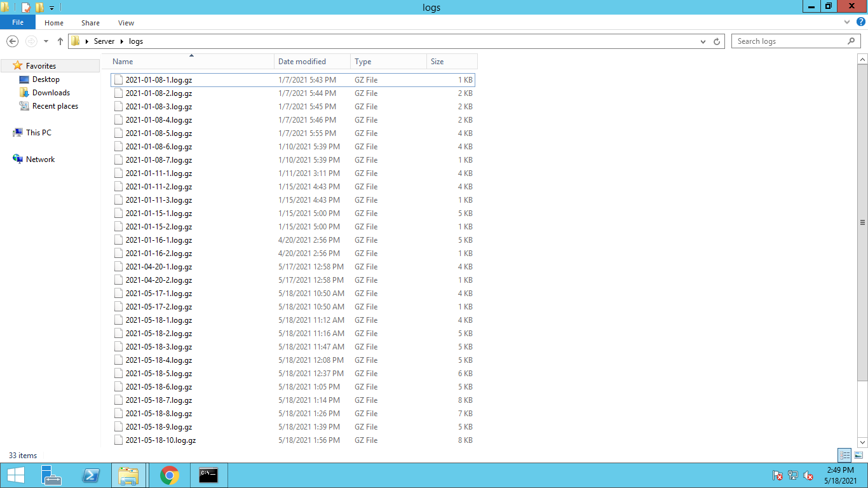Open the Windows Start button
This screenshot has height=488, width=868.
[16, 475]
